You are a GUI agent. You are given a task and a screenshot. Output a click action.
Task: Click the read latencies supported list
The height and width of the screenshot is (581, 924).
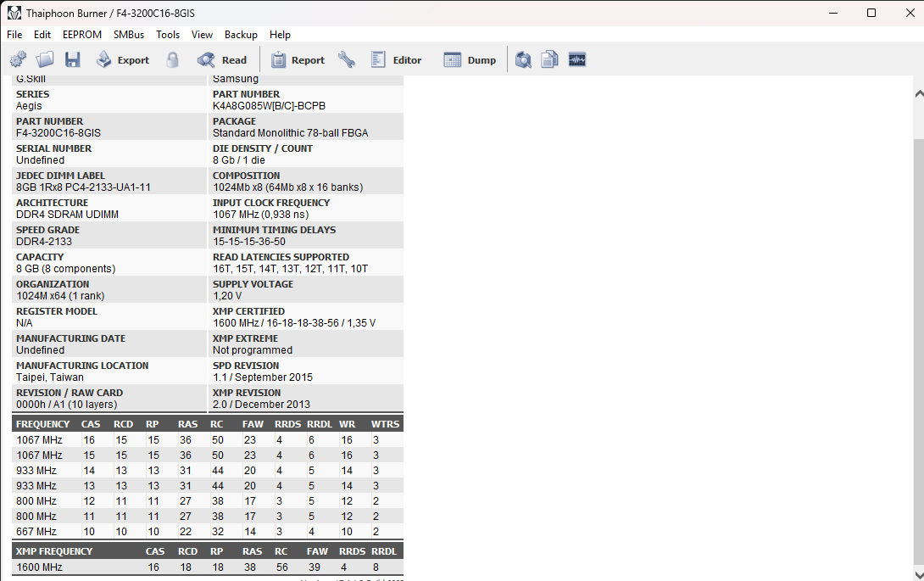coord(290,268)
